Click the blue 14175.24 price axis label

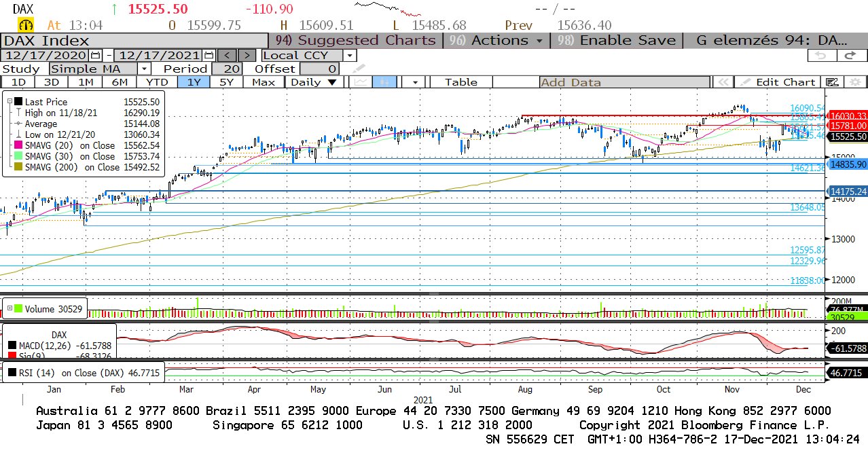(x=848, y=191)
